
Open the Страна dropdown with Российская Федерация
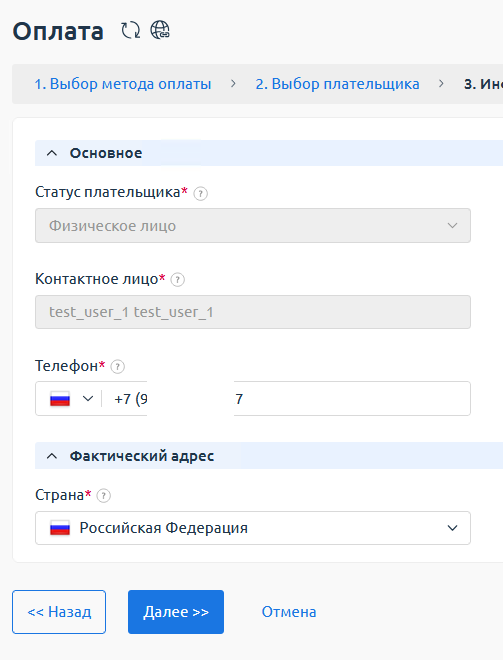coord(253,528)
